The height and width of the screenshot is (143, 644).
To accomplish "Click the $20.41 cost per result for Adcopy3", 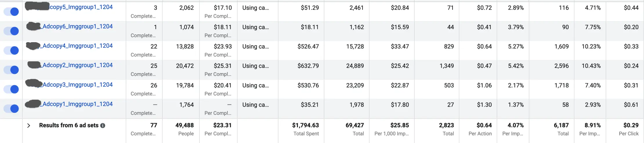I will pyautogui.click(x=222, y=85).
